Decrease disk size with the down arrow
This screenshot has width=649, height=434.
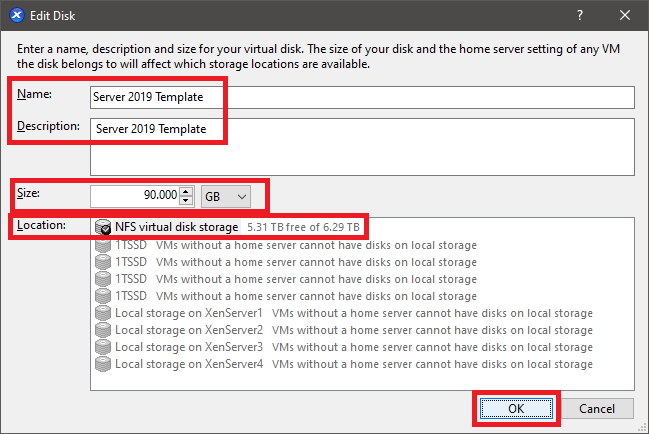[x=187, y=201]
